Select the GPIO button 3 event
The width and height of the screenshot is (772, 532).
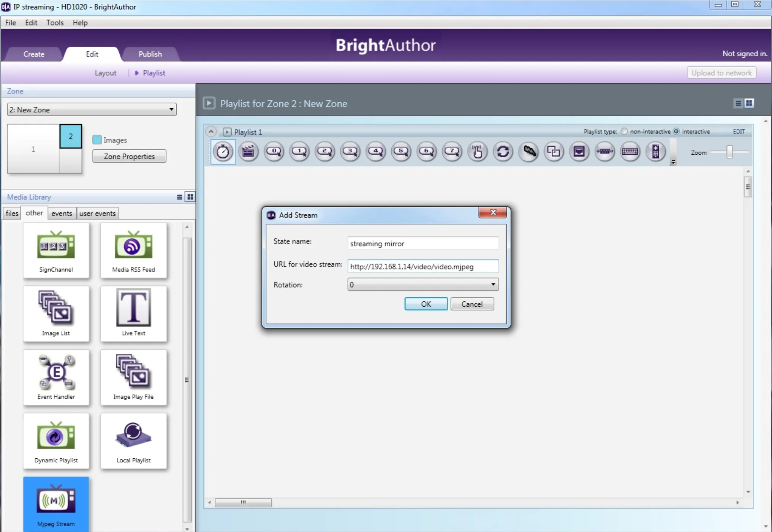(x=350, y=152)
